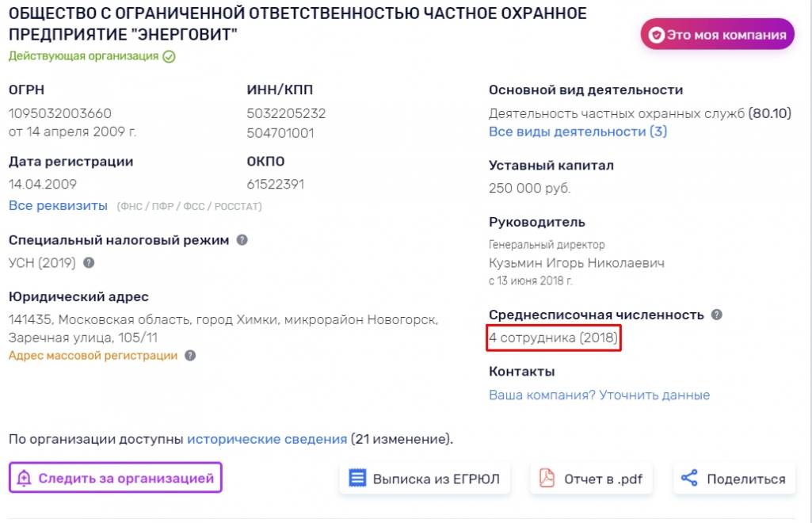Viewport: 812px width, 523px height.
Task: Click the Это моя компания button
Action: pos(717,35)
